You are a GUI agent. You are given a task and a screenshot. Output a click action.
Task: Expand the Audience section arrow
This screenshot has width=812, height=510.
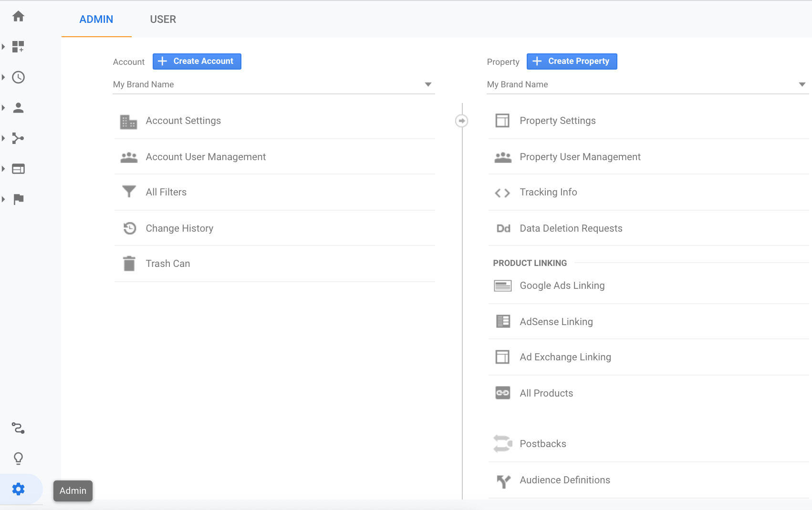point(3,108)
